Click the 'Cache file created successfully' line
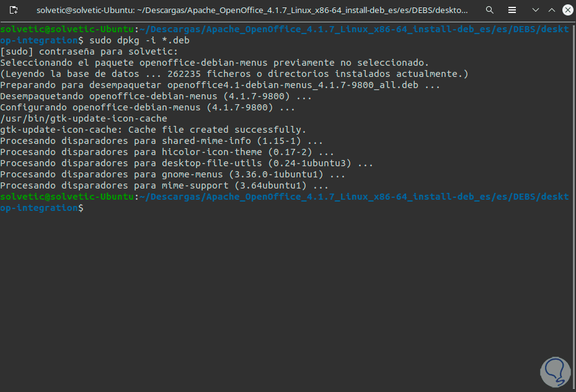This screenshot has width=576, height=392. tap(153, 130)
